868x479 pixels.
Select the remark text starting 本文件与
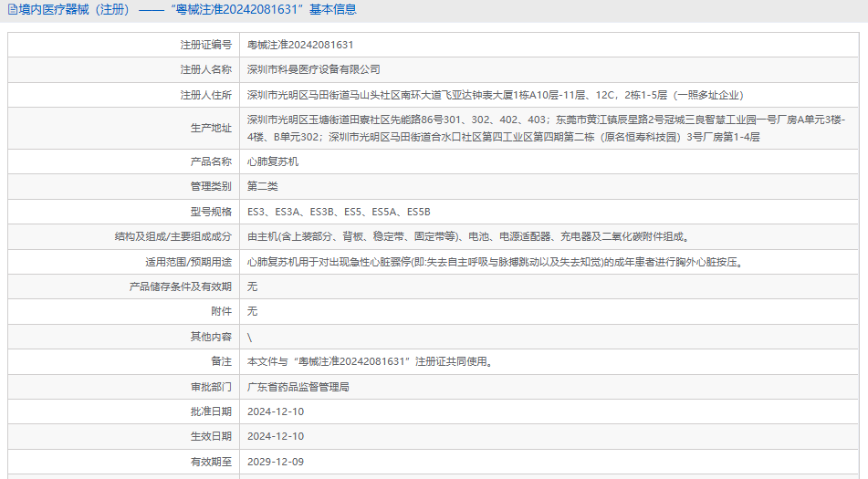point(371,361)
